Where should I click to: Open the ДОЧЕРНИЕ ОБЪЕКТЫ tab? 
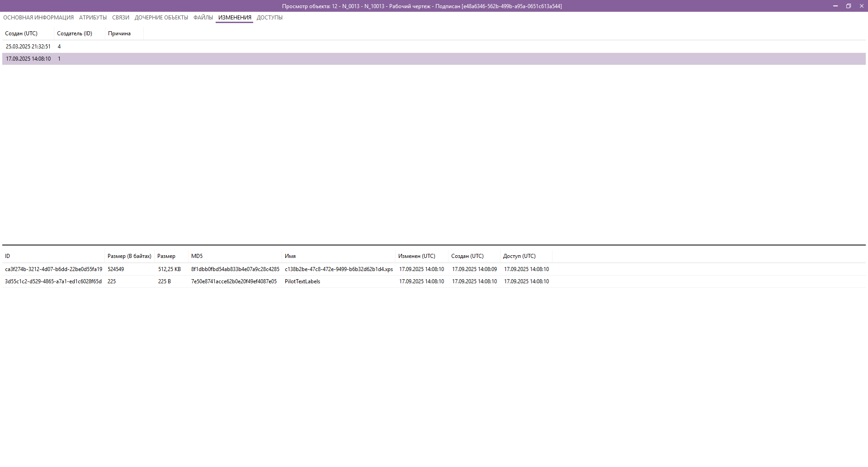161,17
